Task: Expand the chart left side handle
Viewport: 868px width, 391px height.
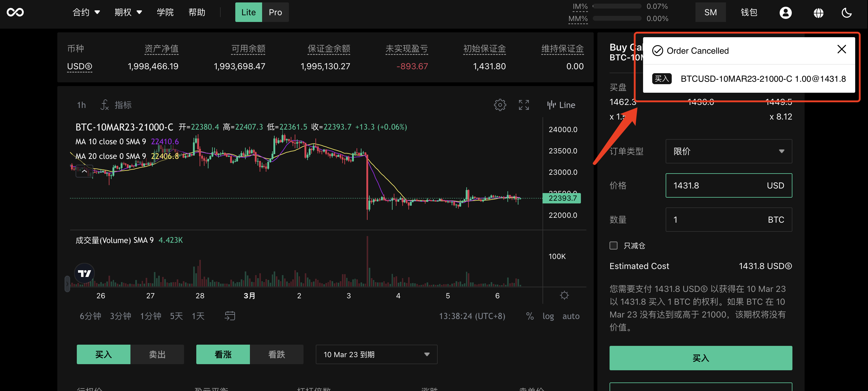Action: click(x=67, y=284)
